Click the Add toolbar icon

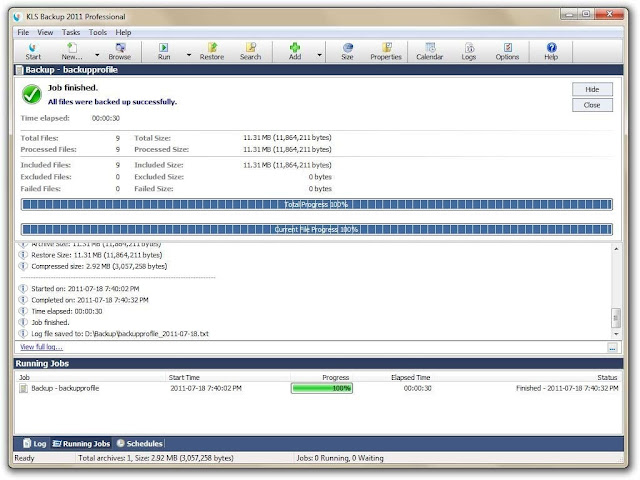pos(295,51)
